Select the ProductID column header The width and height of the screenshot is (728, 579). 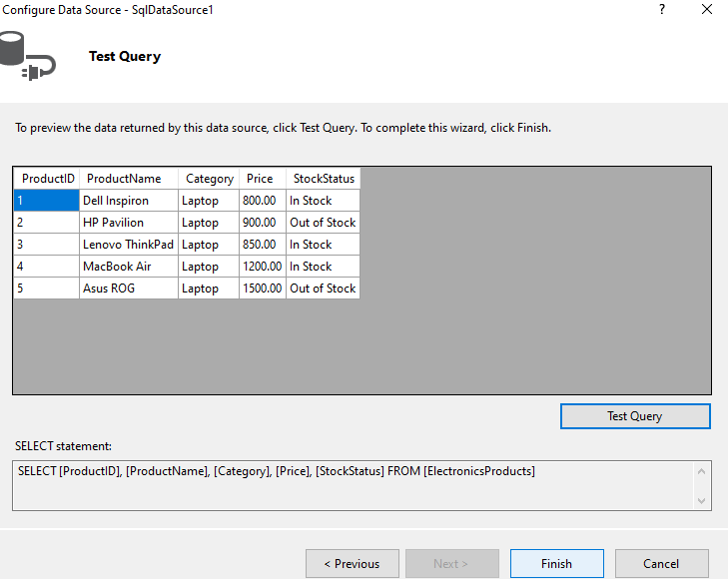46,179
